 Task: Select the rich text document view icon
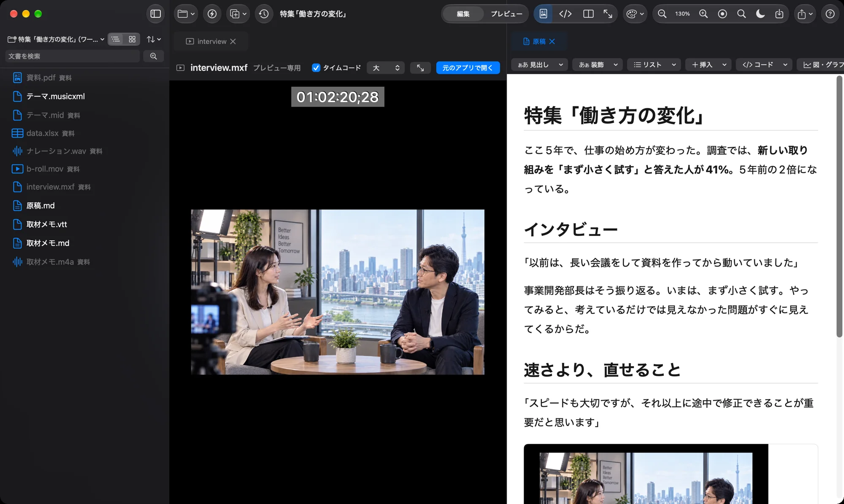tap(543, 14)
